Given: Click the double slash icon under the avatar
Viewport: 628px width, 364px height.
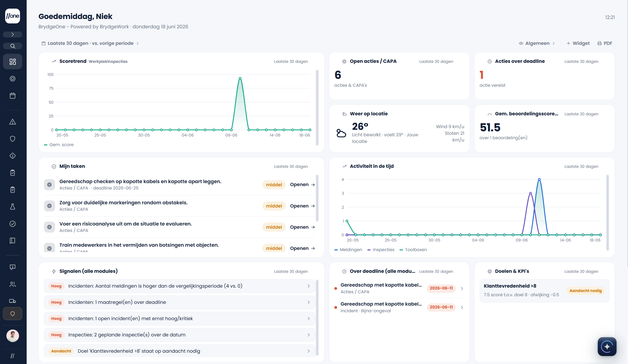Looking at the screenshot, I should pyautogui.click(x=12, y=356).
